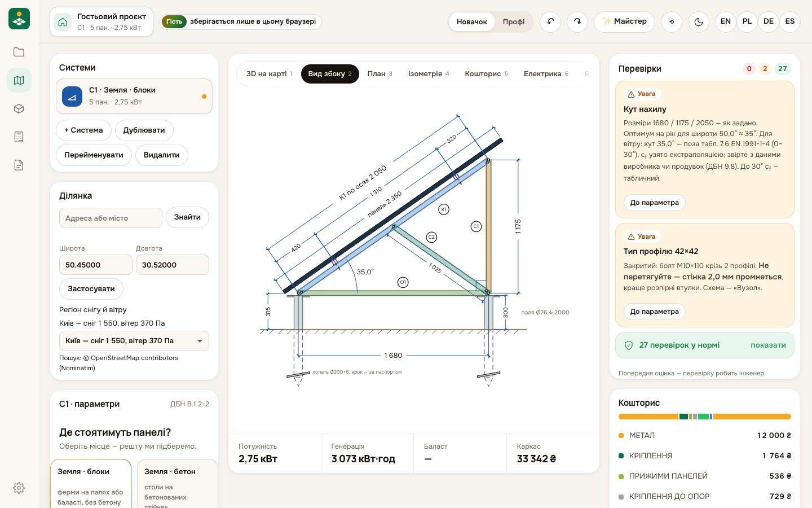Select Земля · блоки placement card
The image size is (812, 508).
[91, 484]
